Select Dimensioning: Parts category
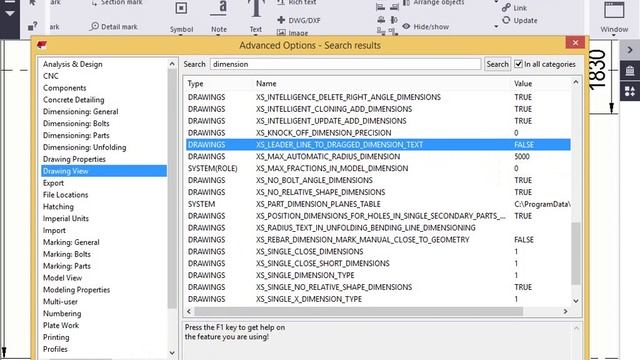The width and height of the screenshot is (640, 360). coord(76,135)
